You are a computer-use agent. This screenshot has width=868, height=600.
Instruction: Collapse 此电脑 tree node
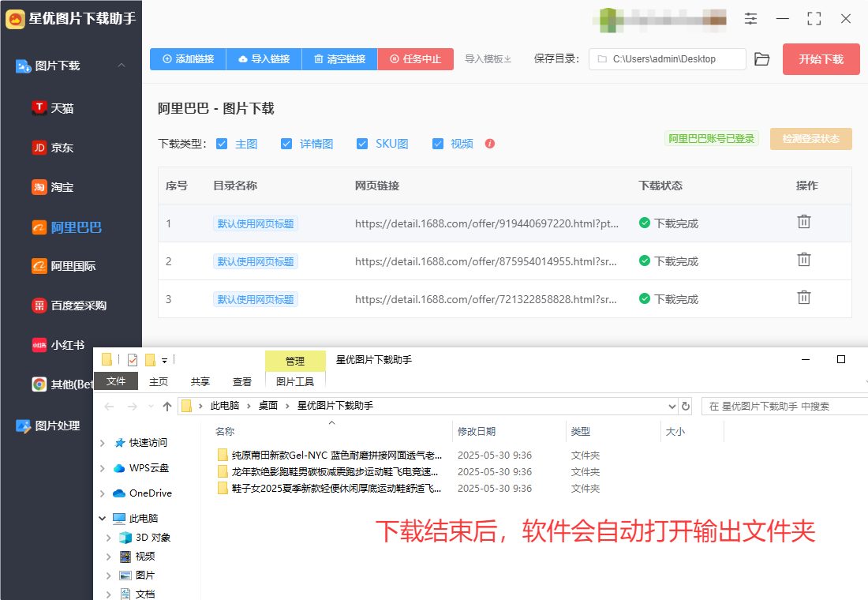coord(103,519)
